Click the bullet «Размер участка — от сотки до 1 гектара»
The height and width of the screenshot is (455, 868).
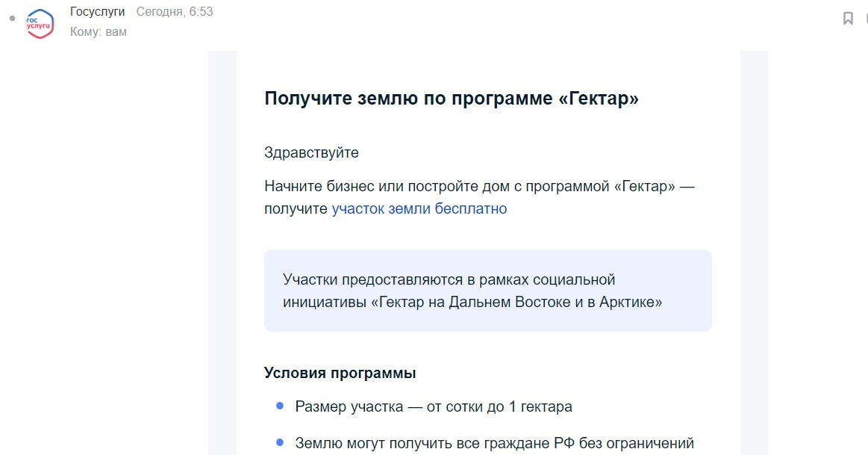[x=434, y=406]
